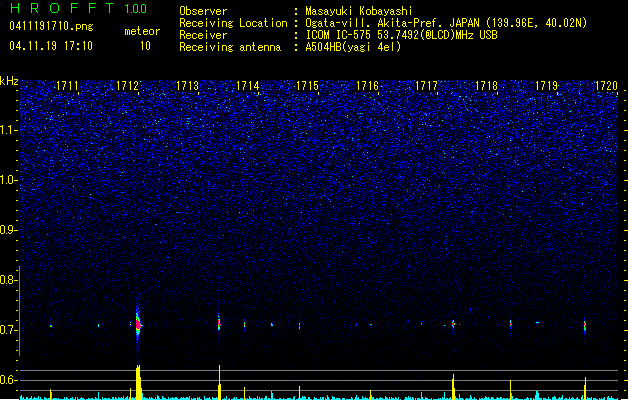Click the time marker 1720
Image resolution: width=629 pixels, height=400 pixels.
(606, 85)
